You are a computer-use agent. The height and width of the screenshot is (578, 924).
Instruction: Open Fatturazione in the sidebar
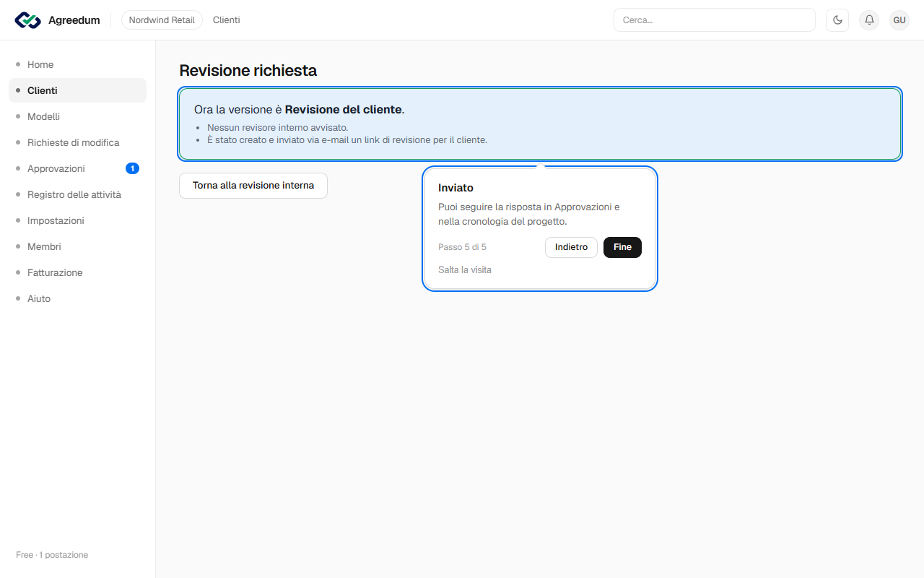77,272
